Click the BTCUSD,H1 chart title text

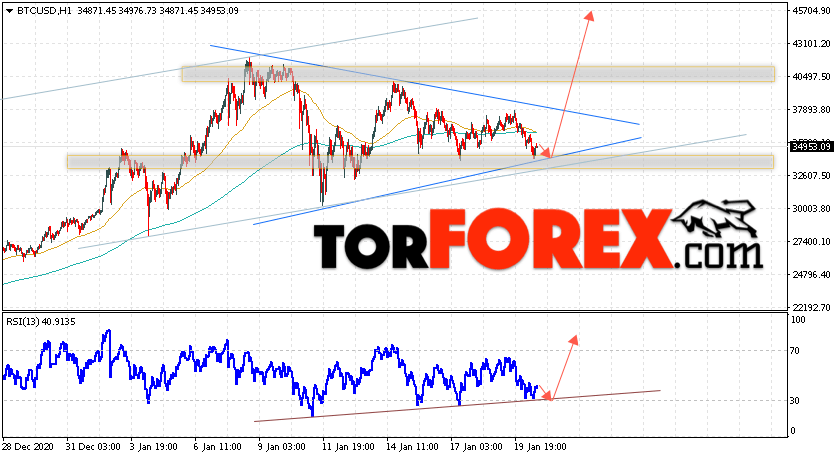point(44,10)
